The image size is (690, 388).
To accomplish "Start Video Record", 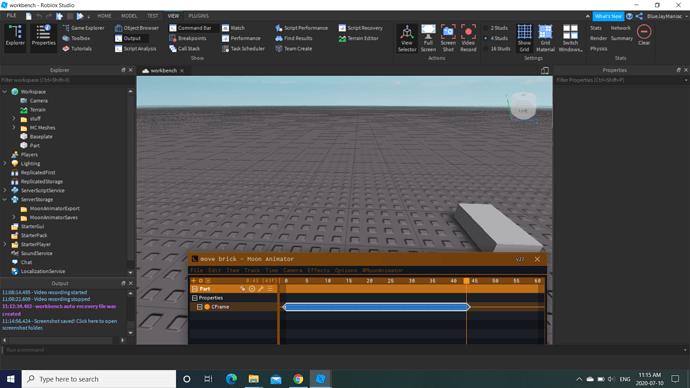I will [468, 38].
